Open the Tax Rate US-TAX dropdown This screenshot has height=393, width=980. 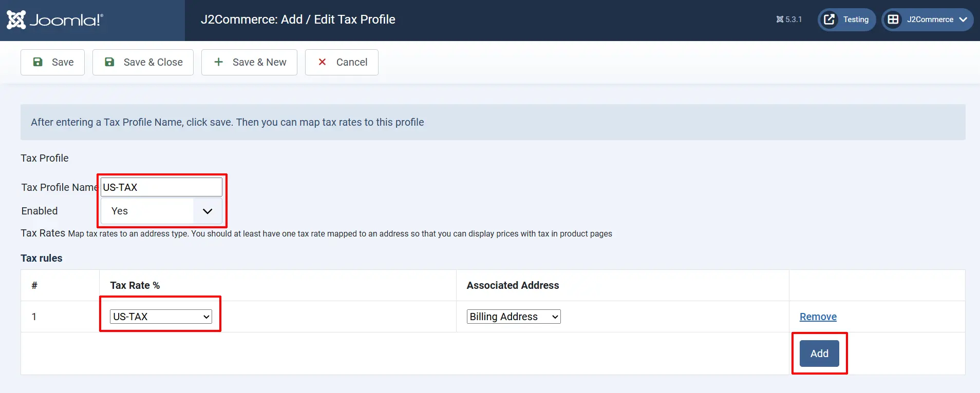(161, 317)
